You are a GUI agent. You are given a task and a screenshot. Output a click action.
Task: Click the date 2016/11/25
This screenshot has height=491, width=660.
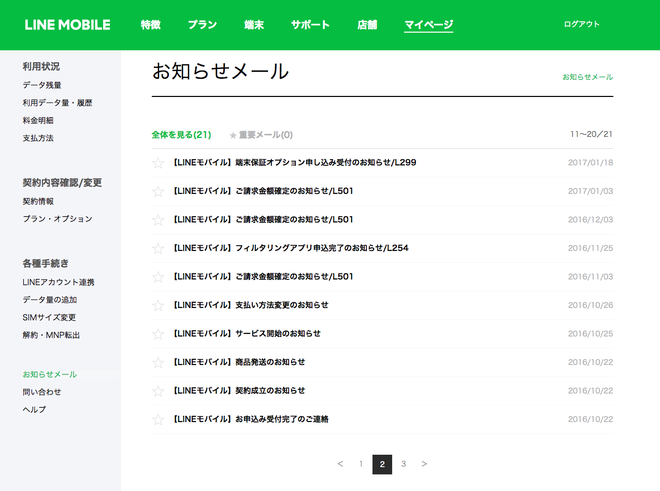[x=590, y=248]
